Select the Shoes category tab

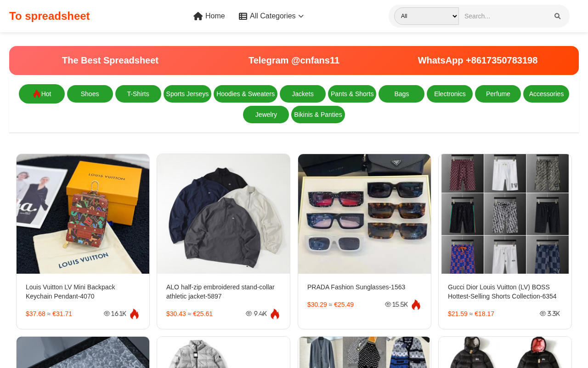[90, 94]
